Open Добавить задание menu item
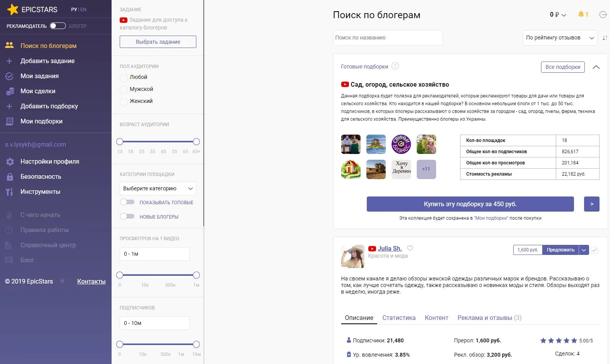This screenshot has width=610, height=364. click(x=48, y=61)
